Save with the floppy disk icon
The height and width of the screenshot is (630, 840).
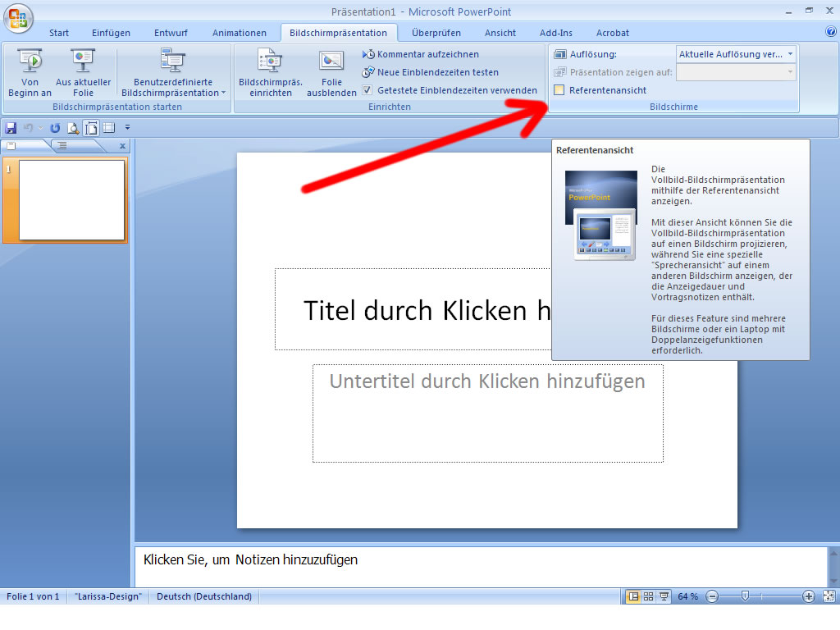11,128
